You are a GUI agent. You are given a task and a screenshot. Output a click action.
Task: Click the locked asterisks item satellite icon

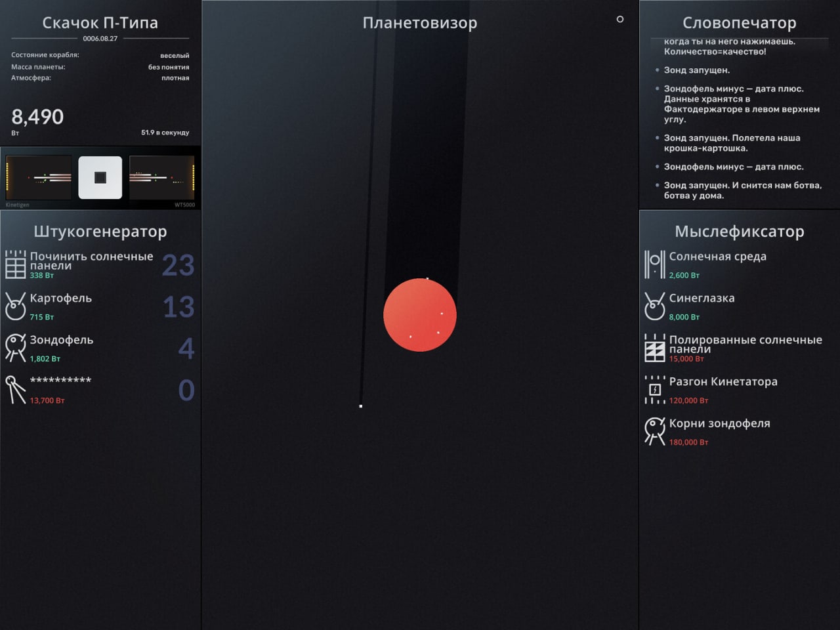pyautogui.click(x=15, y=390)
